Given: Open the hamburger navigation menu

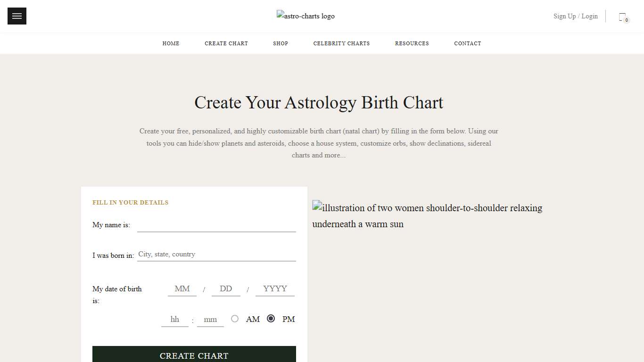Looking at the screenshot, I should click(x=17, y=16).
